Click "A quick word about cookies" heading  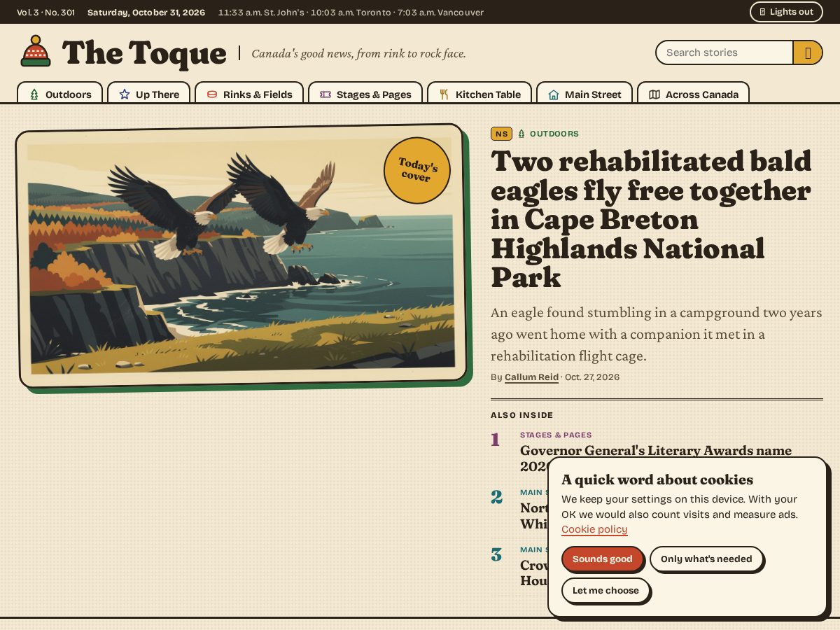coord(657,479)
